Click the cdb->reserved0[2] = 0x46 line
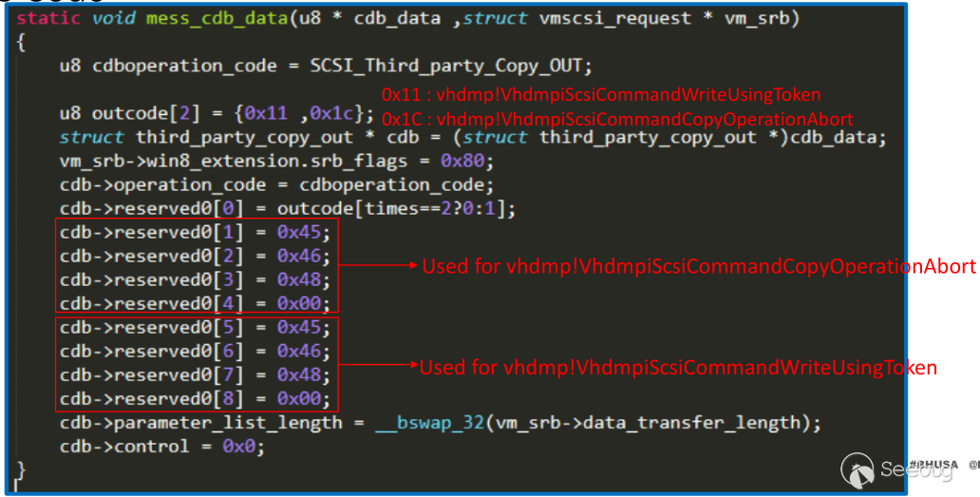Screen dimensions: 980x497 pos(195,257)
